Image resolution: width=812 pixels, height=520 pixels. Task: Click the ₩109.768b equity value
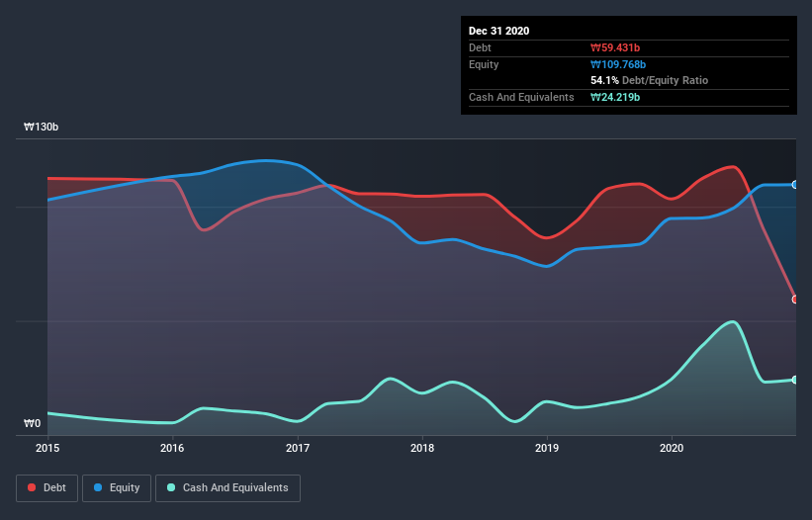pos(618,64)
